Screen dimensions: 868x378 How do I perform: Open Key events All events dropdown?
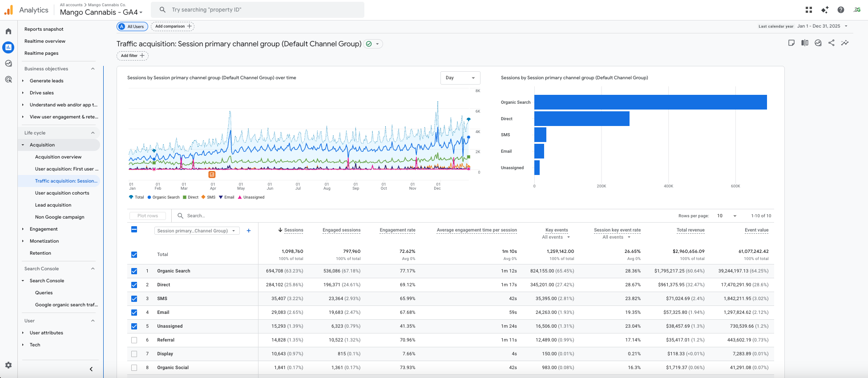[556, 237]
